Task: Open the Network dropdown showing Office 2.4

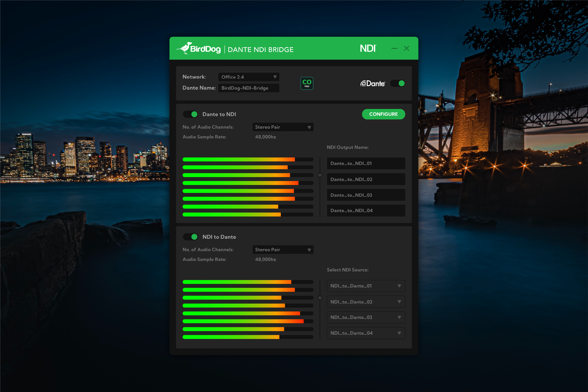Action: pos(249,77)
